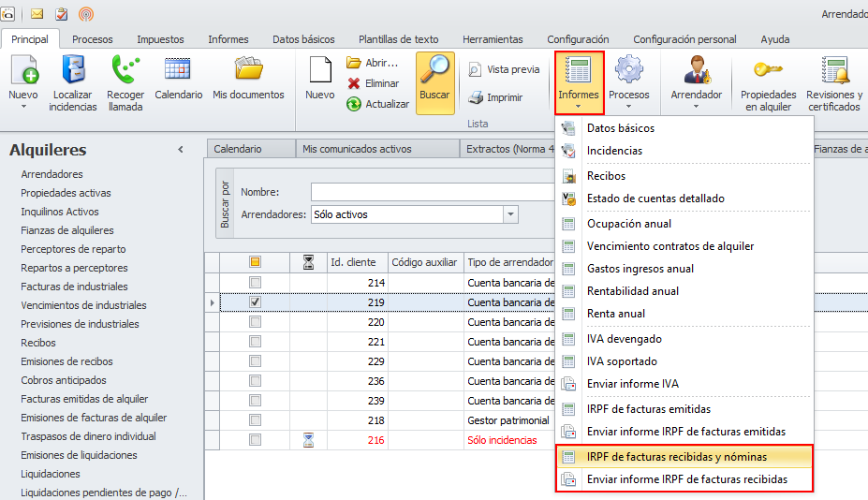The height and width of the screenshot is (500, 868).
Task: Collapse the Alquileres side panel
Action: click(181, 150)
